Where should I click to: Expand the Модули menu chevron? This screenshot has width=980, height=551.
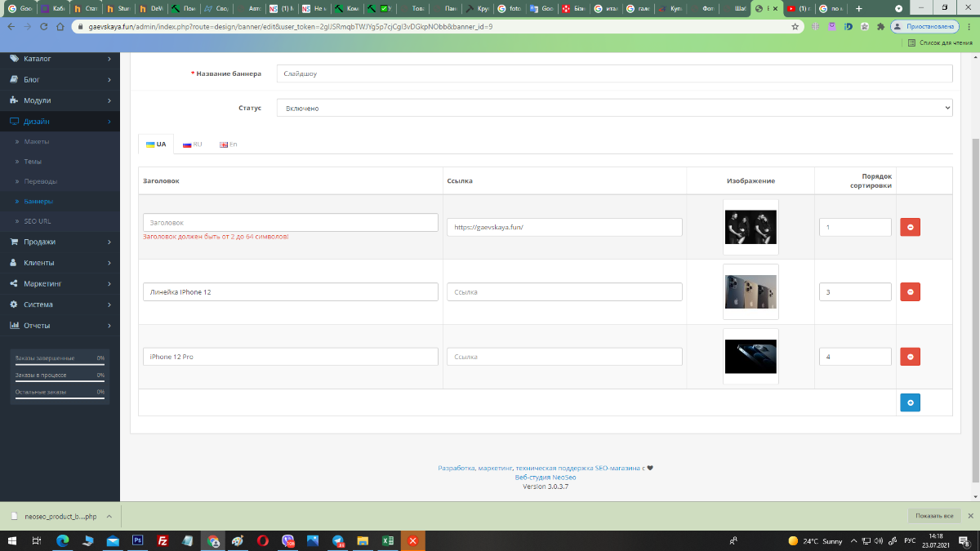(x=109, y=100)
